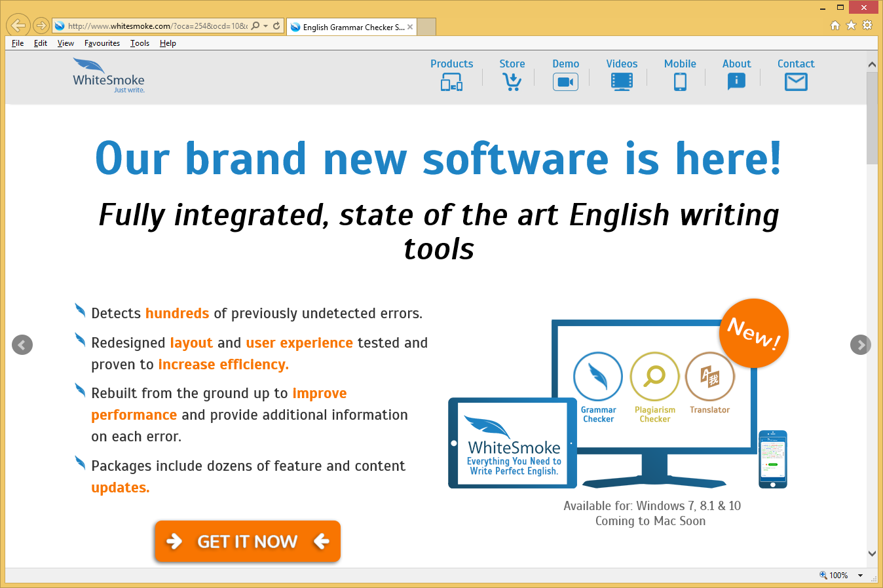
Task: Open the Tools menu
Action: point(140,43)
